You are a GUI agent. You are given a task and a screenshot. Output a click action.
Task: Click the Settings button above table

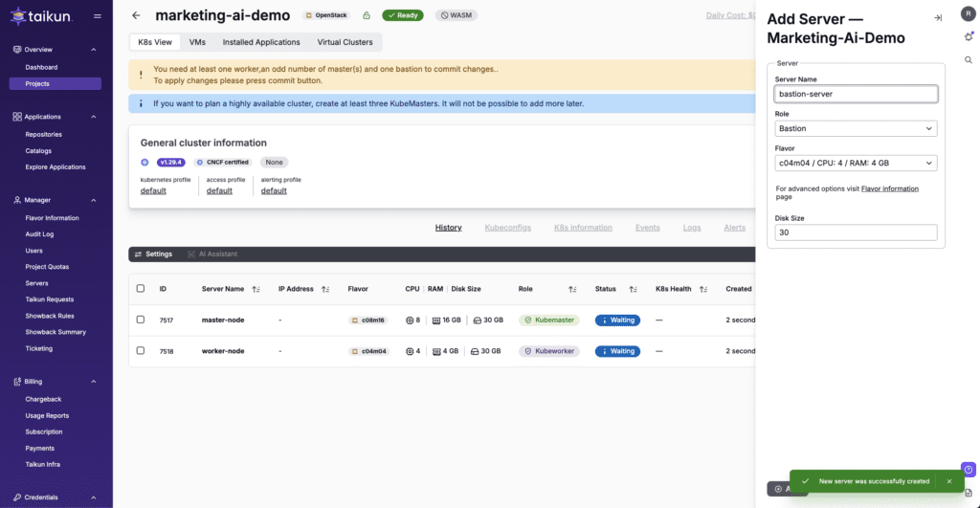[153, 254]
